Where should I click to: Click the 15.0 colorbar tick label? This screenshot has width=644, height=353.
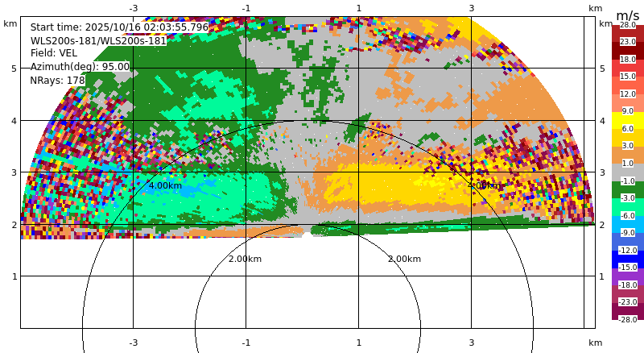point(628,77)
